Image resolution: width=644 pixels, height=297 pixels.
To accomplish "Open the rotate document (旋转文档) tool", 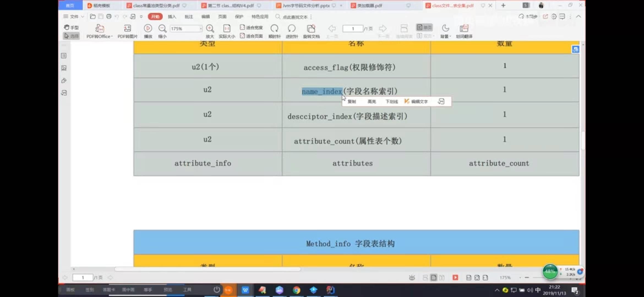I will pos(311,32).
